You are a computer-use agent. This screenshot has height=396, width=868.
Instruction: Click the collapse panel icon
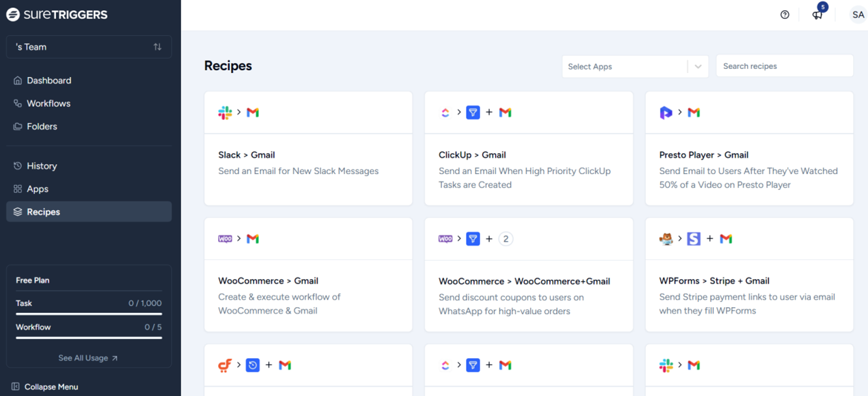(x=15, y=387)
